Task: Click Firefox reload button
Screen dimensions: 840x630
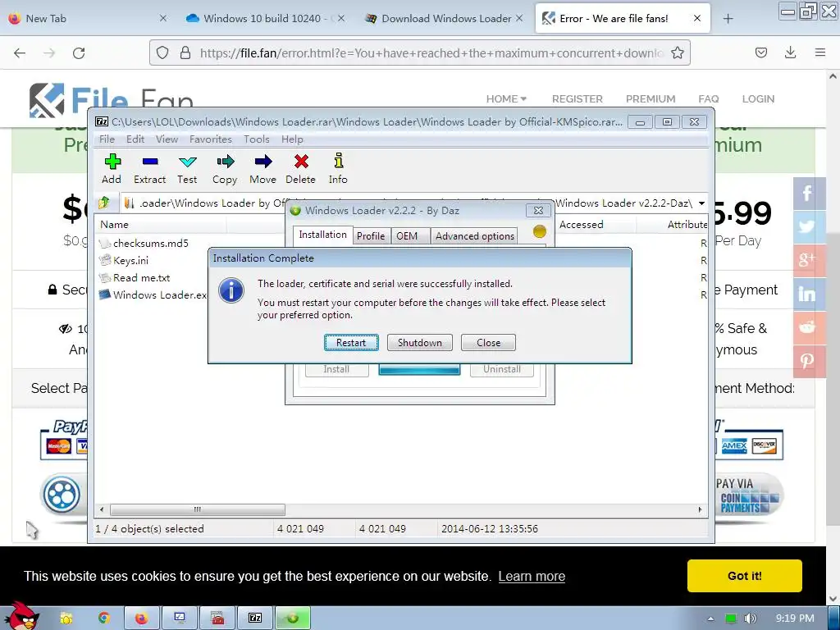Action: (x=79, y=52)
